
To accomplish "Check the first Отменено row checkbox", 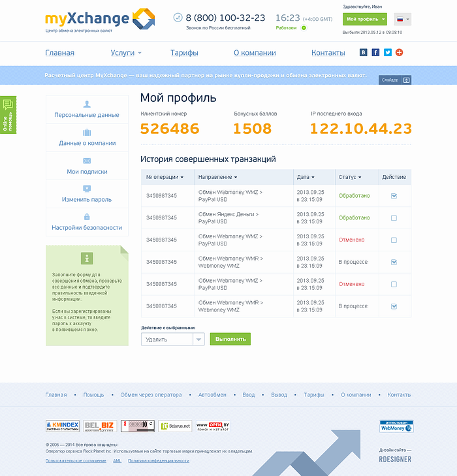I will tap(394, 240).
